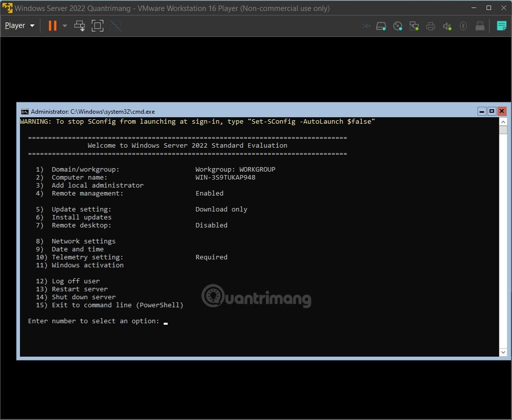The image size is (512, 420).
Task: Click the 'WIN-3S9TUKAP948' computer name value
Action: click(225, 178)
